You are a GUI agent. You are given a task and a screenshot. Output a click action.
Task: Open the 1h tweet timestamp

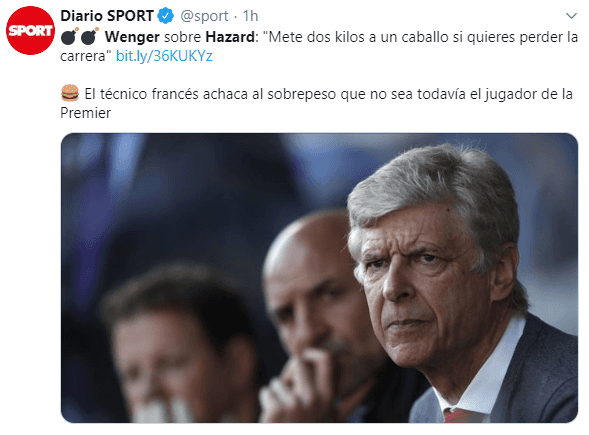251,16
